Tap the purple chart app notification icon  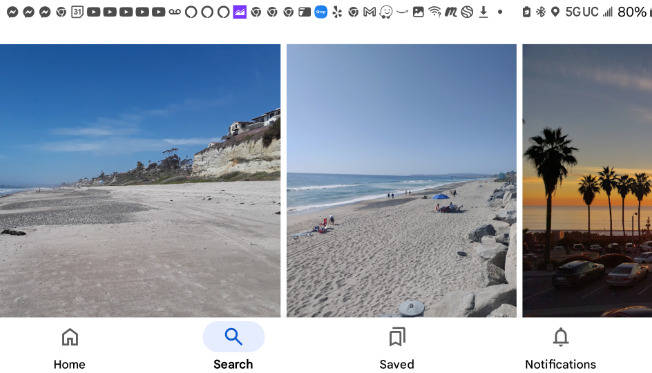(x=240, y=12)
